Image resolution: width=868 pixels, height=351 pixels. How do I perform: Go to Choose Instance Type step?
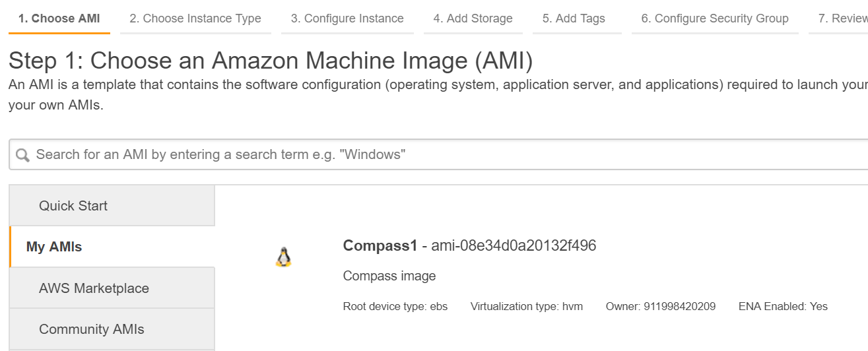(x=195, y=18)
